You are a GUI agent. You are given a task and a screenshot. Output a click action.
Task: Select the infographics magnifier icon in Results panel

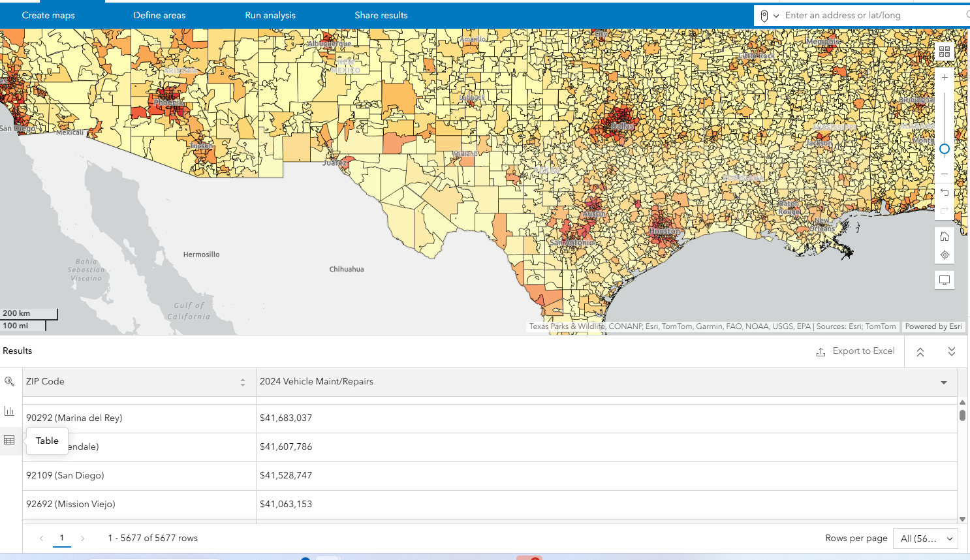coord(10,381)
